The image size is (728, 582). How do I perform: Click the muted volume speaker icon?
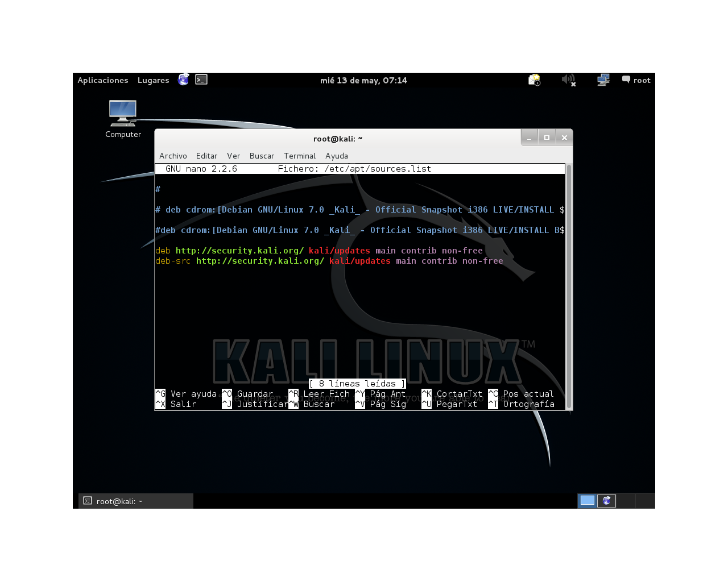click(569, 80)
